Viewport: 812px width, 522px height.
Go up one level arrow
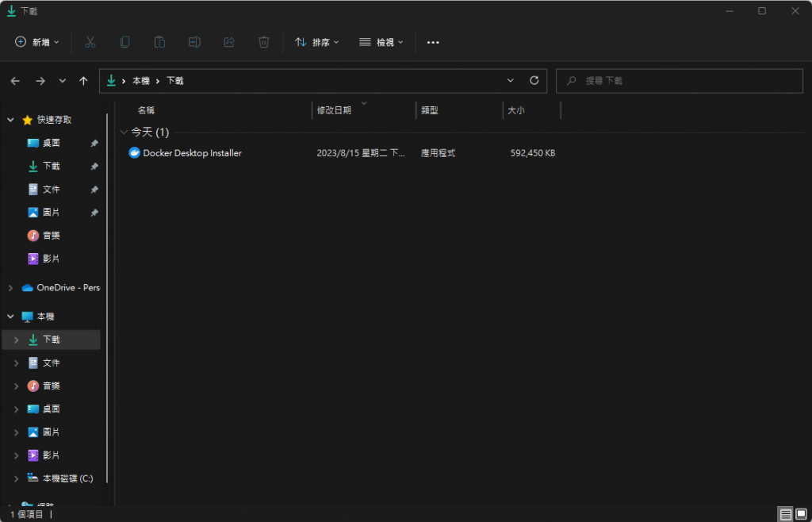[x=83, y=81]
